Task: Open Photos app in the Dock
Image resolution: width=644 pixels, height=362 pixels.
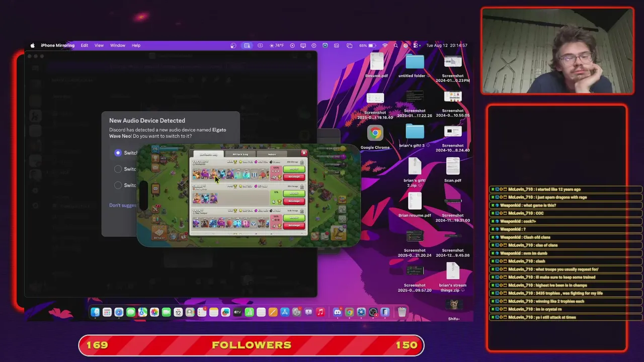Action: click(154, 312)
